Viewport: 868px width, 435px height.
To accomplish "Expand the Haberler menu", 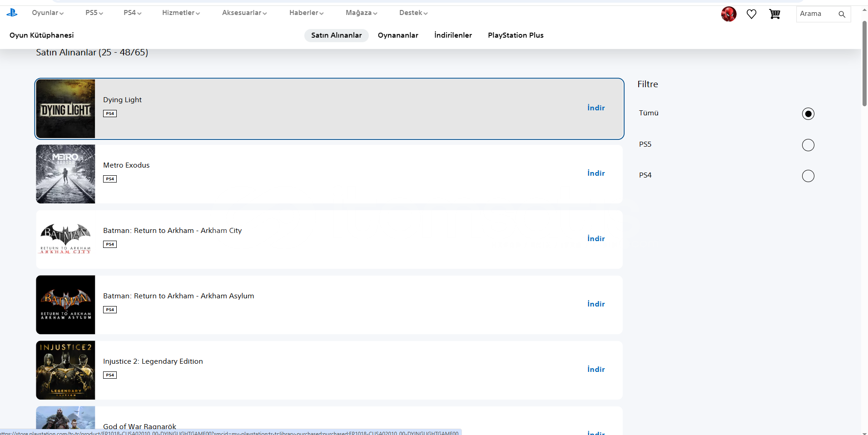I will tap(307, 13).
